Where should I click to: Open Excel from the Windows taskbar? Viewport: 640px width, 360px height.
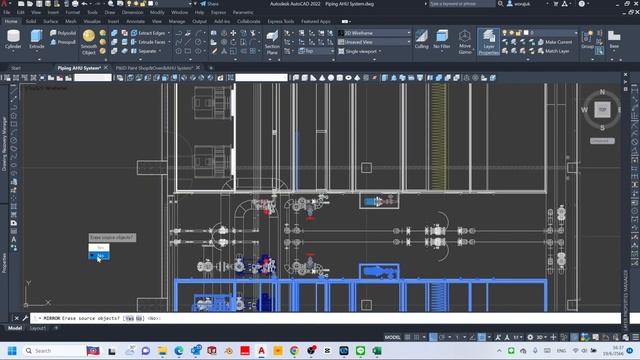377,351
